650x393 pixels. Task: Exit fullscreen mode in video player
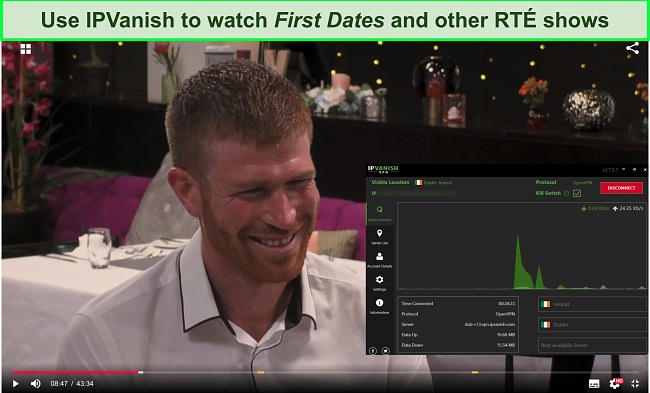[635, 384]
